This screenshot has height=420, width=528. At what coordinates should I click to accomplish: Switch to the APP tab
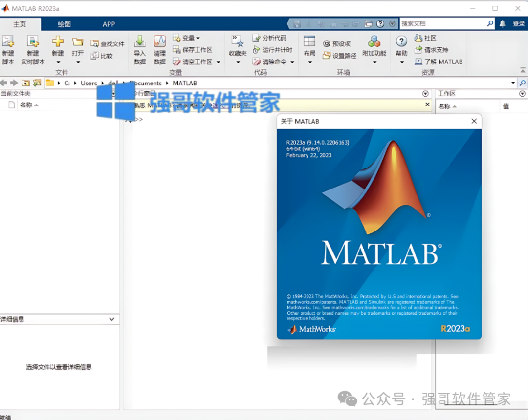(x=109, y=24)
